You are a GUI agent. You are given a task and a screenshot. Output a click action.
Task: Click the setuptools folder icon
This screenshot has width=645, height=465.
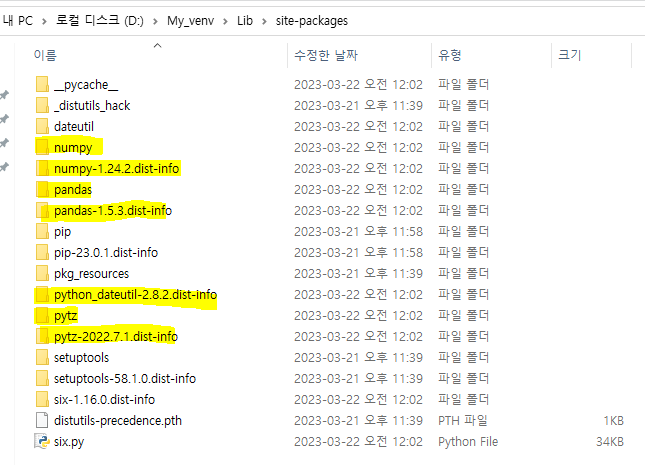[x=42, y=357]
